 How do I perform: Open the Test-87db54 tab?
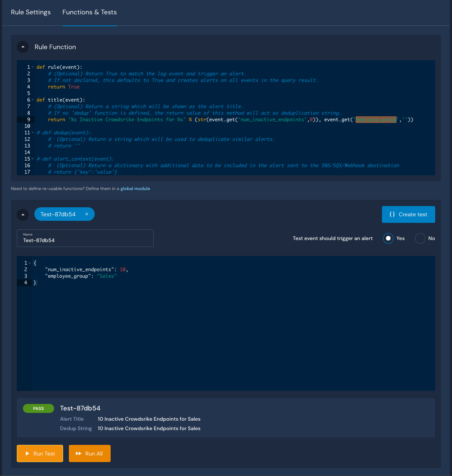[x=57, y=214]
